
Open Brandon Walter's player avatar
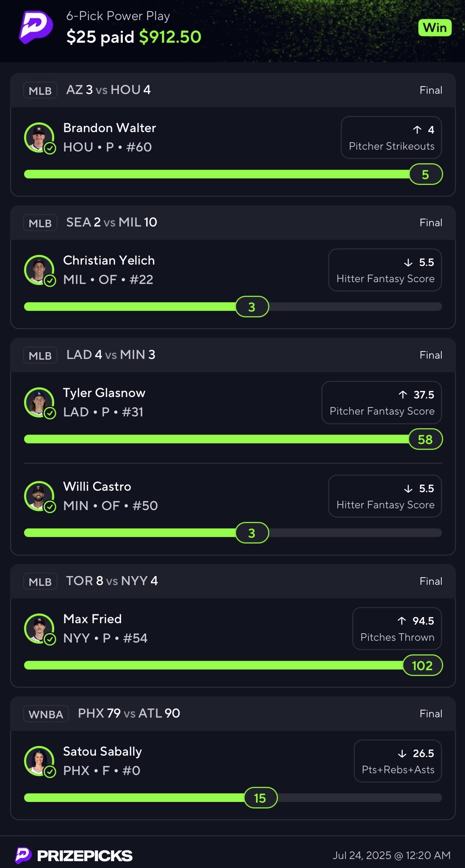(39, 137)
